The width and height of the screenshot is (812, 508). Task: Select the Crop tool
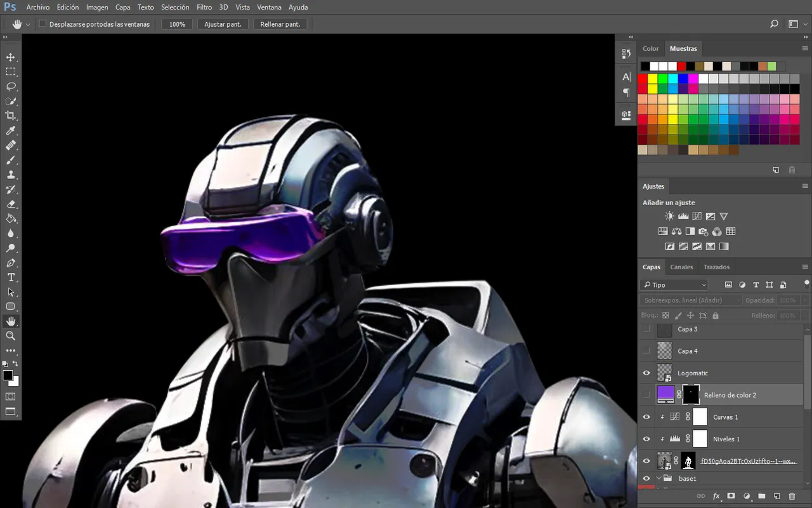[11, 116]
